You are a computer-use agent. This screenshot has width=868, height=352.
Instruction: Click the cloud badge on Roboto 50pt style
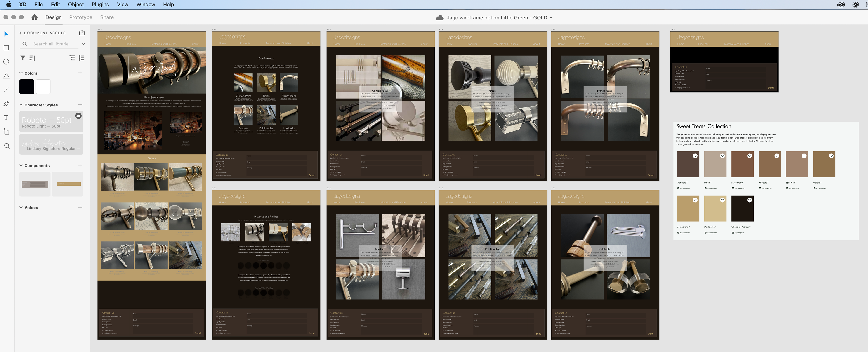78,116
